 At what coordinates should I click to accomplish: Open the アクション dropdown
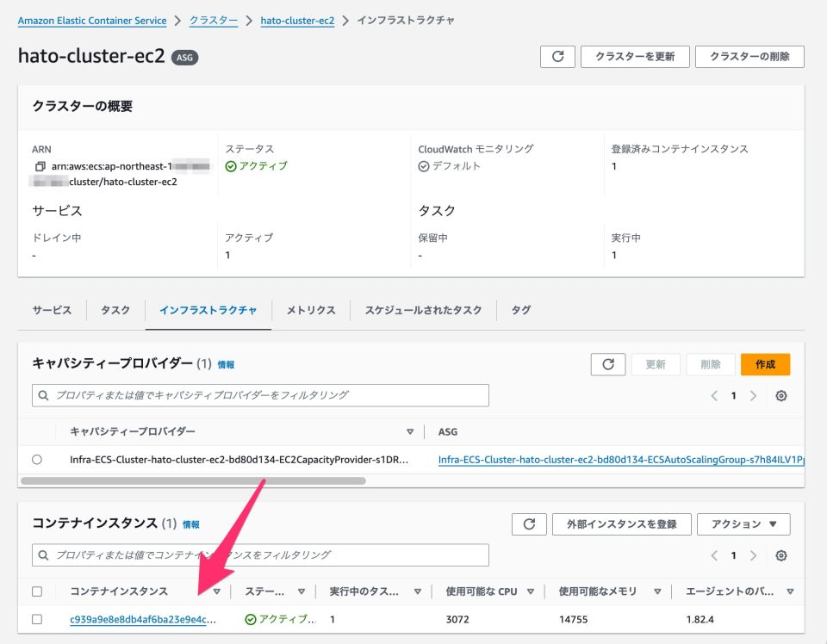[743, 523]
